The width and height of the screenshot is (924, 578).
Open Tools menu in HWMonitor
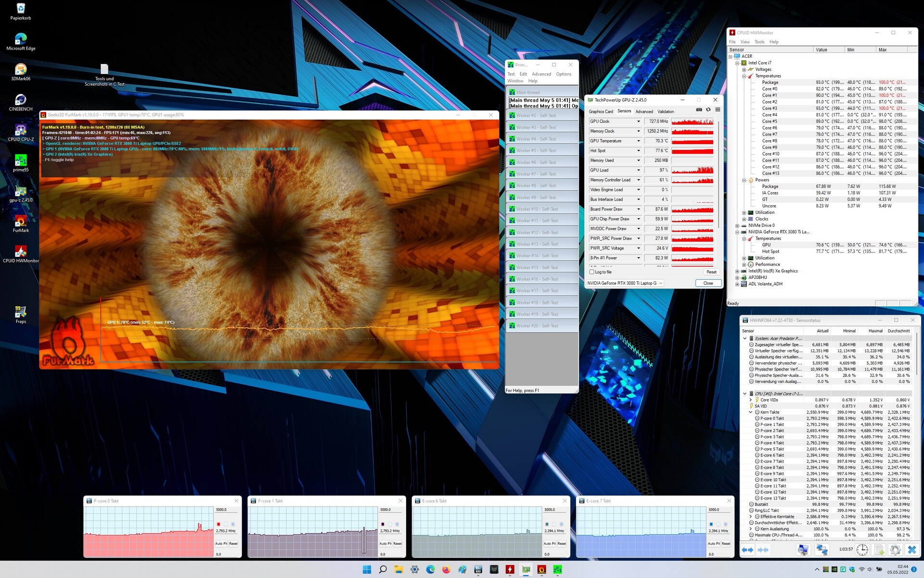tap(759, 42)
